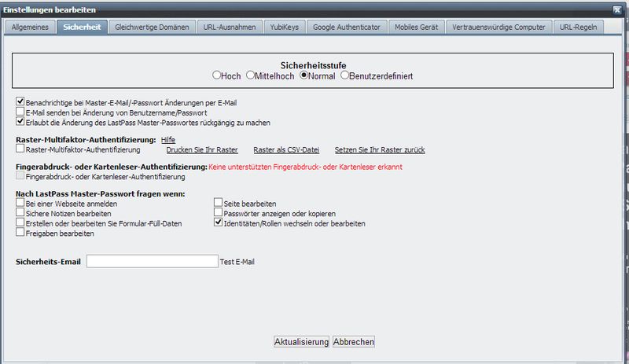This screenshot has width=629, height=364.
Task: Enable Erstellen oder bearbeiten Sie Formular-Füll-Daten
Action: point(20,222)
